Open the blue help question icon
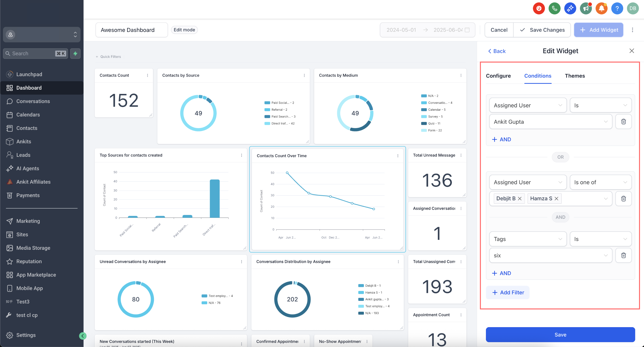Viewport: 644px width, 347px height. coord(617,9)
